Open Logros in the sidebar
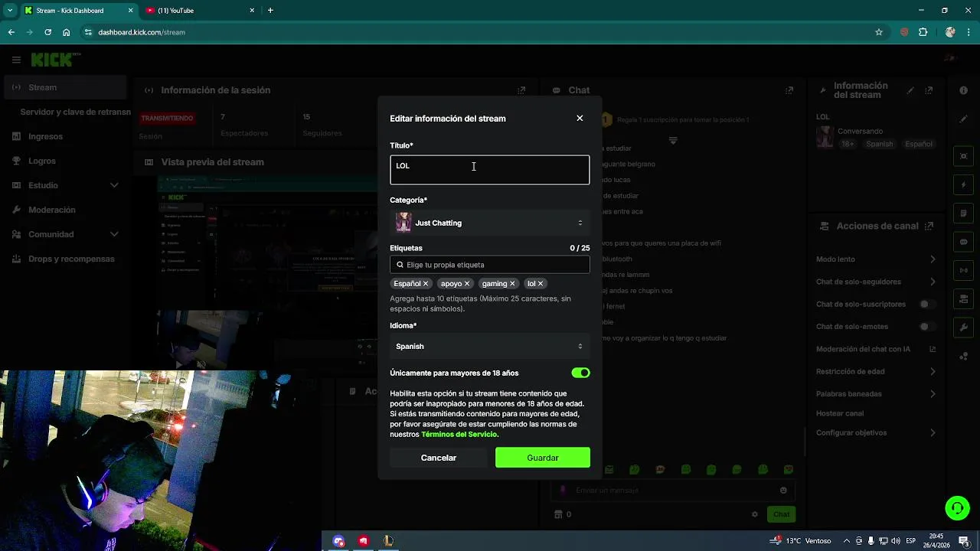This screenshot has width=980, height=551. [66, 161]
